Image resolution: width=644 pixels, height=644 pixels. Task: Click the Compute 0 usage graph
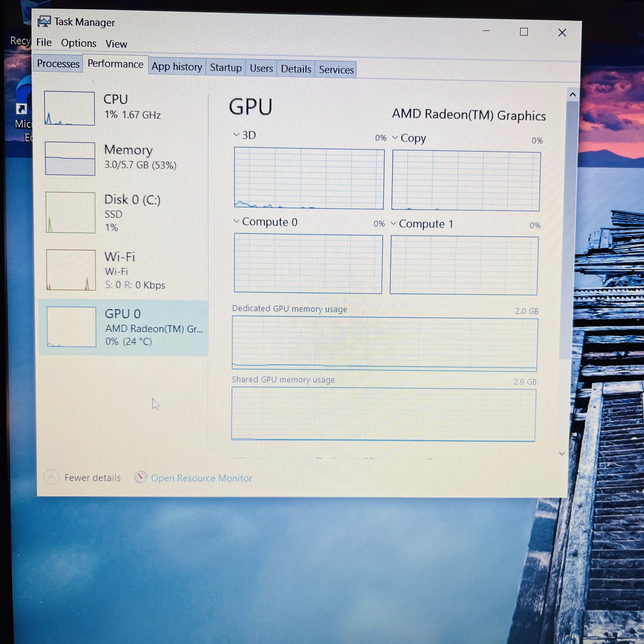coord(308,264)
